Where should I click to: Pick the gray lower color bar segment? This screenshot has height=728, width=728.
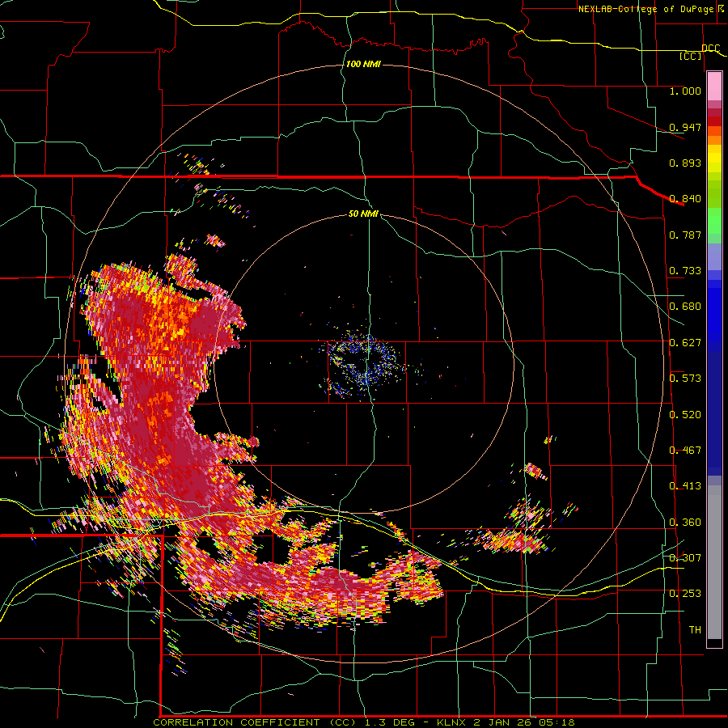coord(714,562)
